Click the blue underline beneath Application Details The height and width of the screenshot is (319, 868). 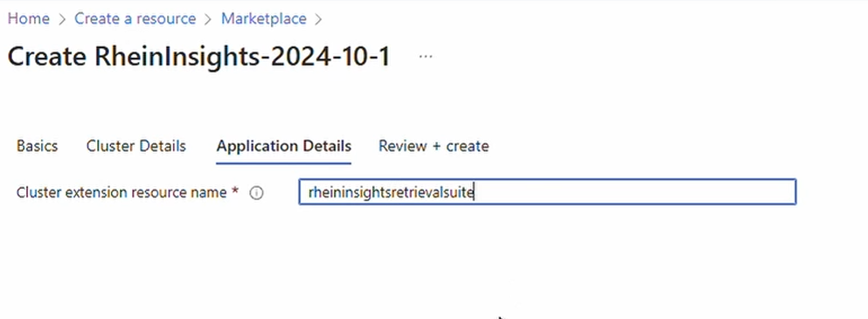coord(284,163)
